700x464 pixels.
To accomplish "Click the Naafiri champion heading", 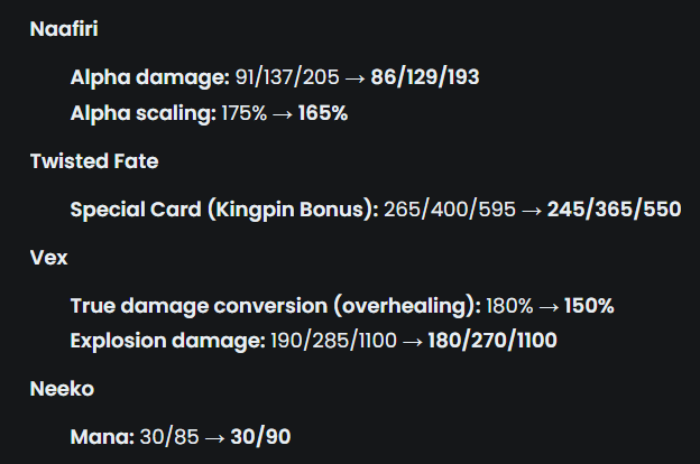I will (64, 29).
